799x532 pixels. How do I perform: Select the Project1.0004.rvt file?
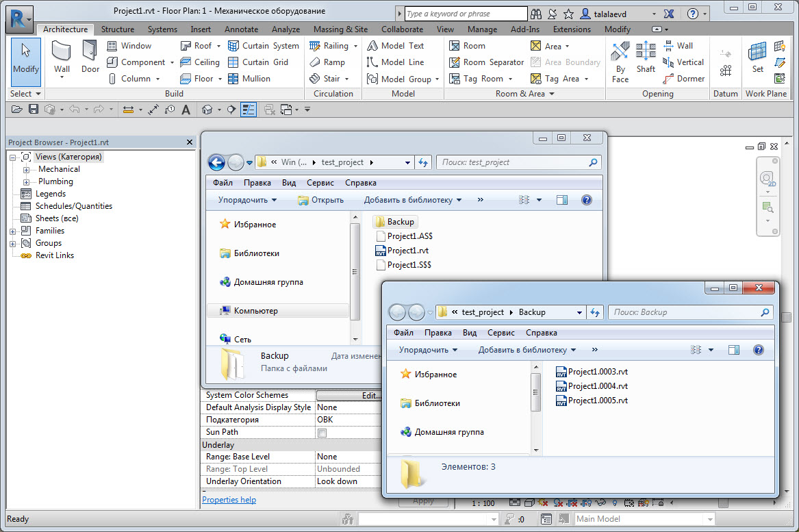pyautogui.click(x=598, y=385)
